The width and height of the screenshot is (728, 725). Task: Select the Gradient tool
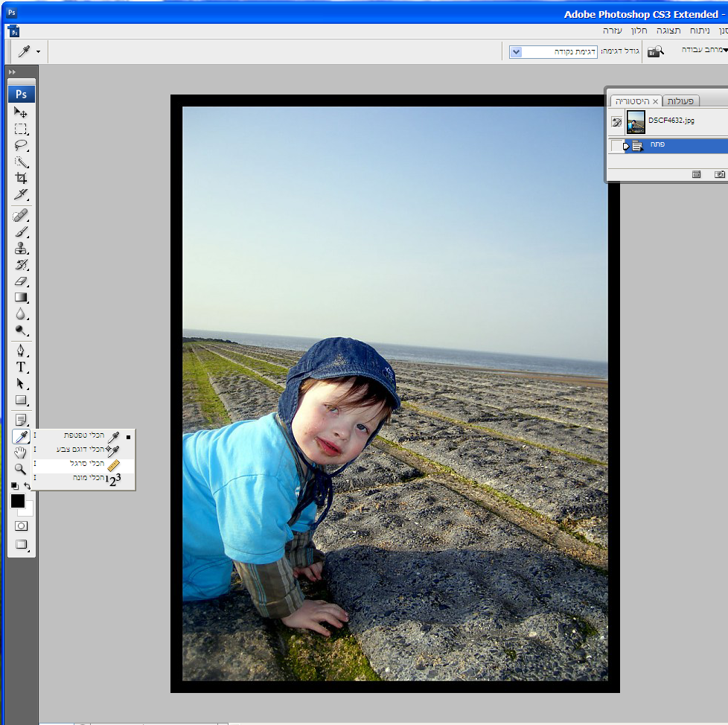pos(20,298)
